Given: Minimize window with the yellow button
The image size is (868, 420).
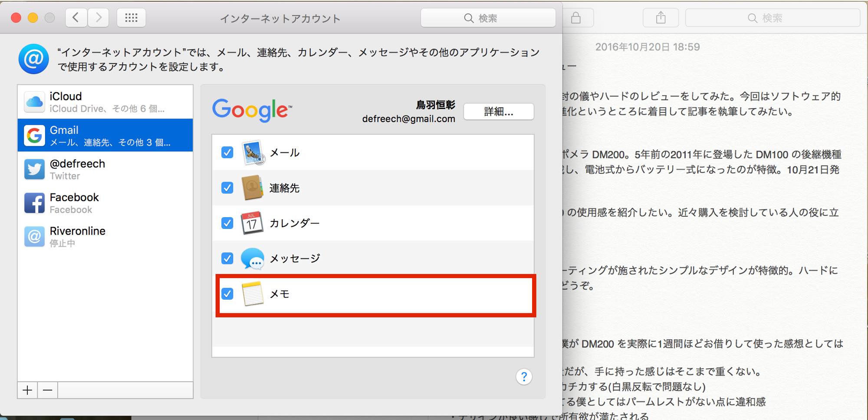Looking at the screenshot, I should click(33, 18).
